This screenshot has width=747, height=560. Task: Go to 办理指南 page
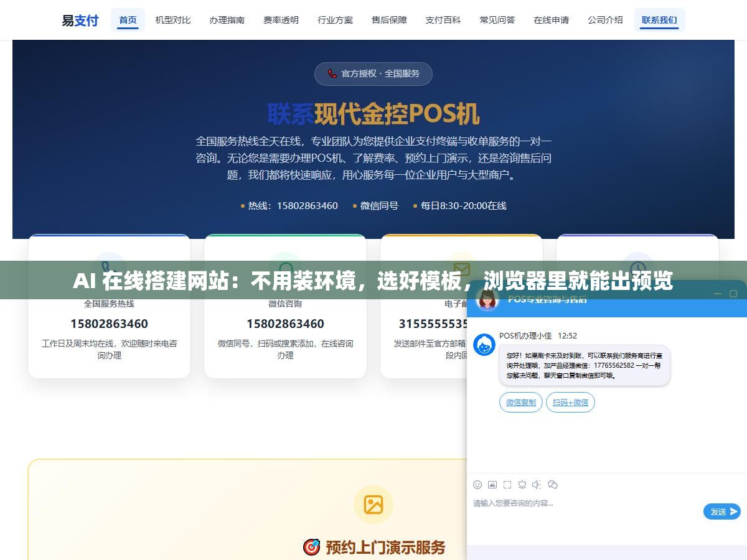tap(227, 20)
